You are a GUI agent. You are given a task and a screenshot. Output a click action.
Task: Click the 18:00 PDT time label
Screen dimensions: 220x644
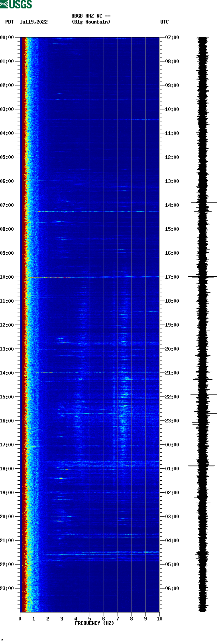click(7, 469)
